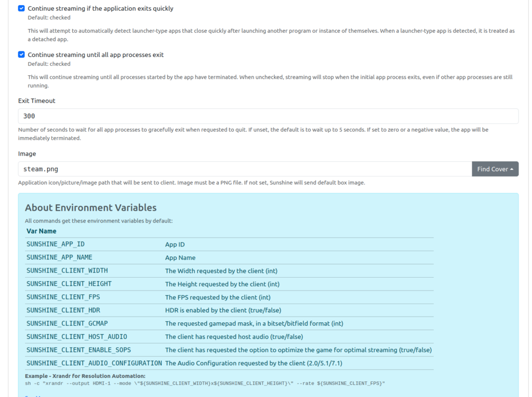Click the "Var Name" table header
The width and height of the screenshot is (532, 397).
(x=42, y=231)
